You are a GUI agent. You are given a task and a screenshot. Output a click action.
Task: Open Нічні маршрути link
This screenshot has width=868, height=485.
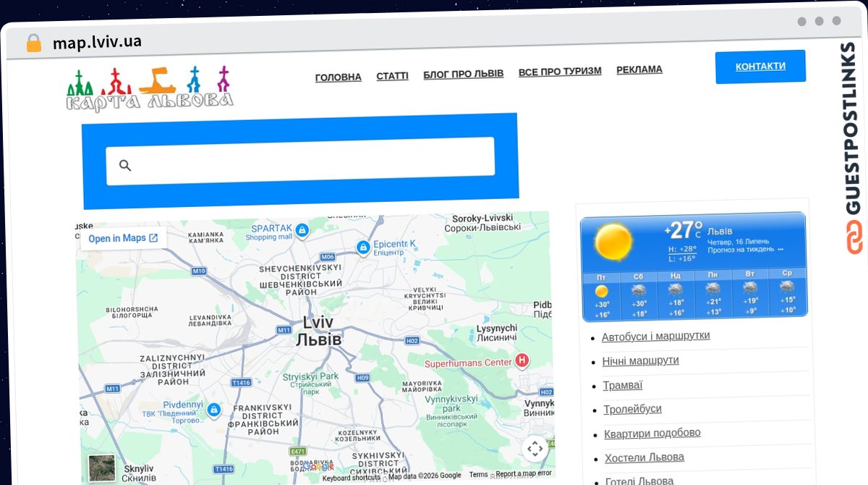(641, 360)
